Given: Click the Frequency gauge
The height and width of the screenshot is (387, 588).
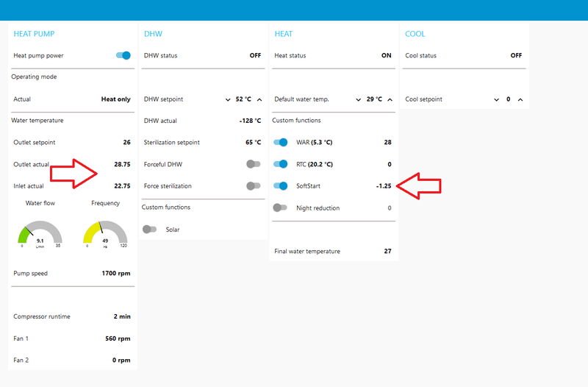Looking at the screenshot, I should [x=105, y=234].
